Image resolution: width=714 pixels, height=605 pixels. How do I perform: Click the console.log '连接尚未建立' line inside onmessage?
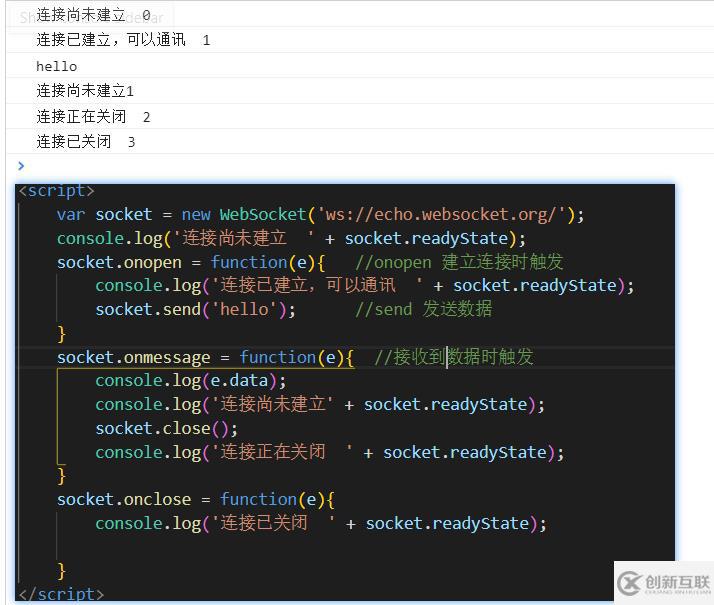tap(320, 405)
